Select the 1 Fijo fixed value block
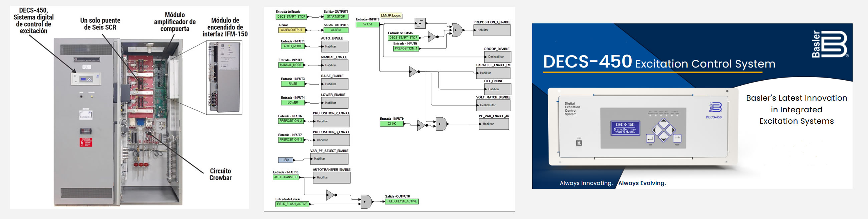868x219 pixels. pyautogui.click(x=285, y=160)
